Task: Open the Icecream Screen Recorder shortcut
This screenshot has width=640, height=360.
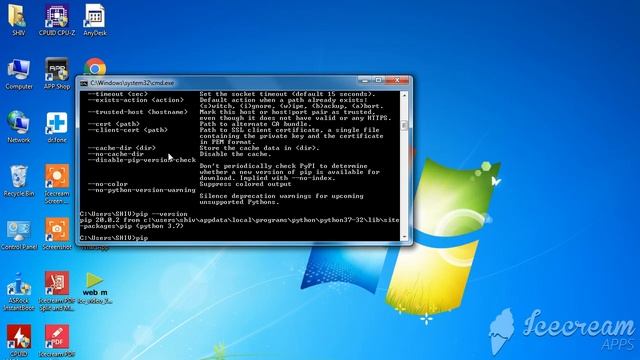Action: pos(57,184)
